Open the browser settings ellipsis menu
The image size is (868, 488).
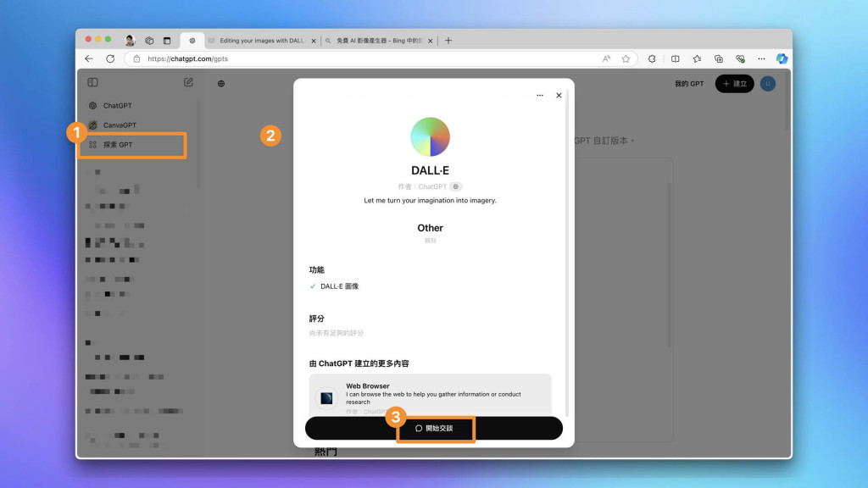(x=762, y=58)
